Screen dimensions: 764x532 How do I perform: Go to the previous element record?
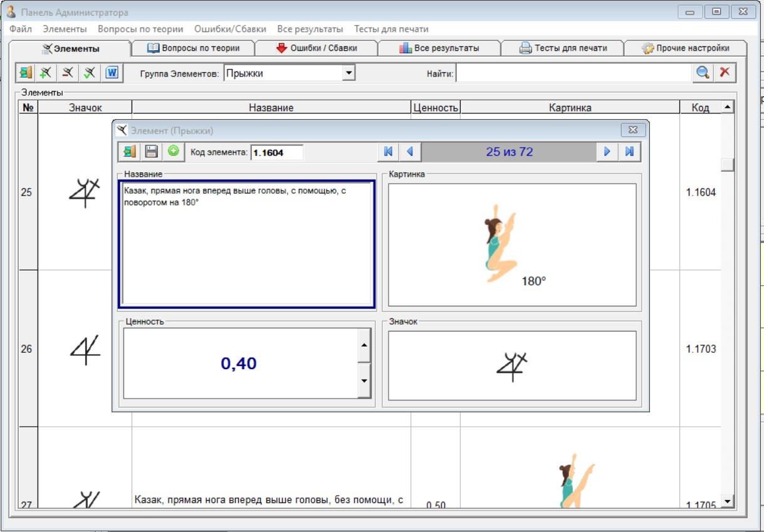pos(410,152)
